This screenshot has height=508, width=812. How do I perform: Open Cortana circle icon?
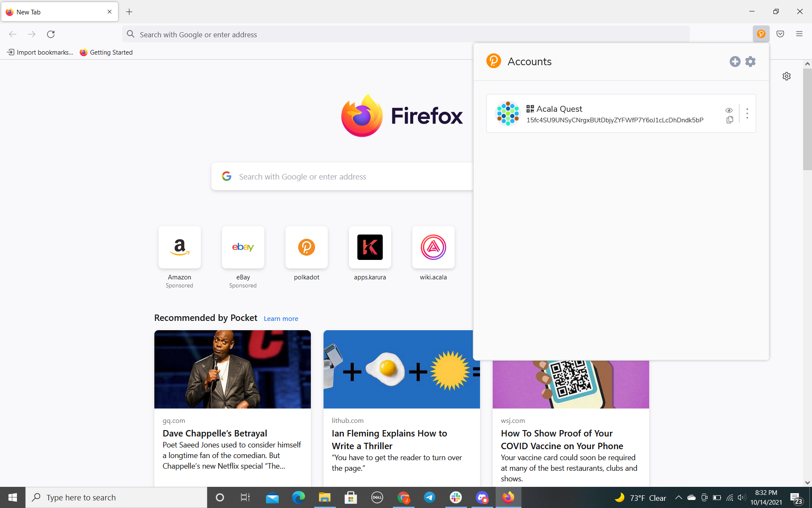[x=219, y=497]
